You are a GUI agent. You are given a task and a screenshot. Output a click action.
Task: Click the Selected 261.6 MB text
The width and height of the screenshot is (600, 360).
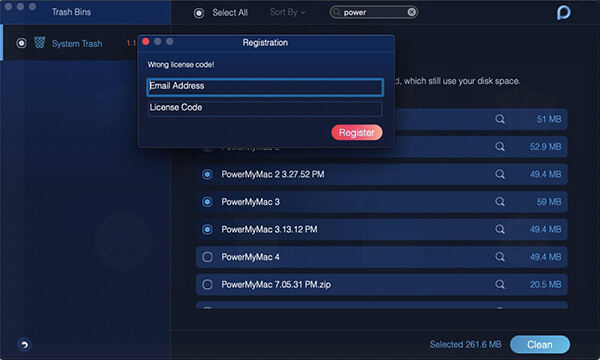click(x=465, y=344)
